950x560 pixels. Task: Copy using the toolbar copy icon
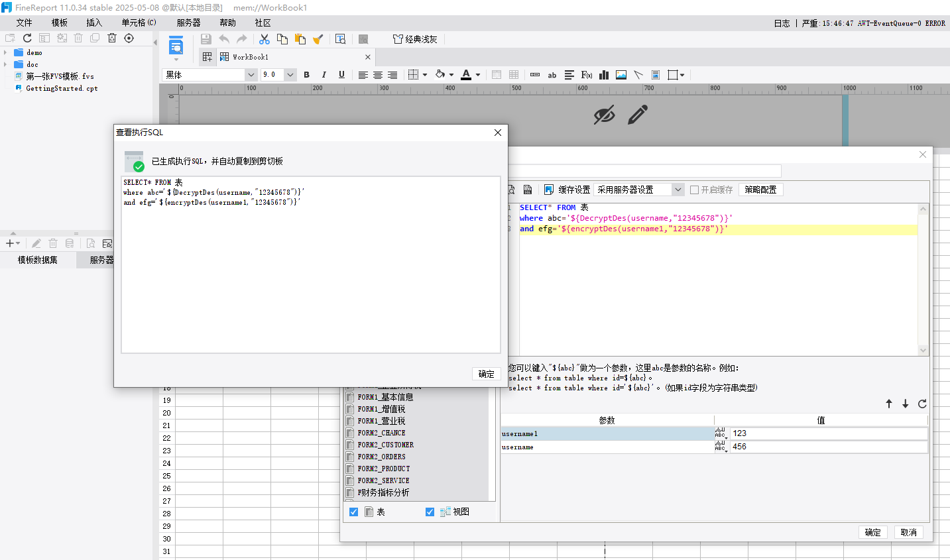click(x=282, y=39)
